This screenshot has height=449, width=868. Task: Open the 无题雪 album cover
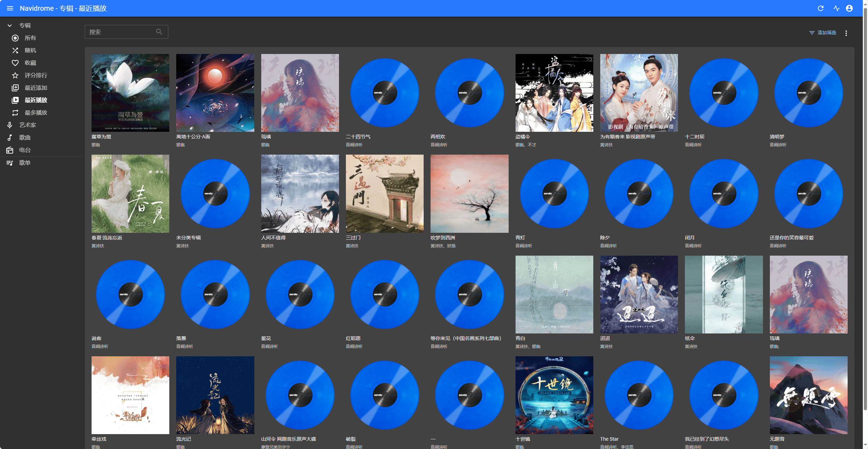pos(809,395)
